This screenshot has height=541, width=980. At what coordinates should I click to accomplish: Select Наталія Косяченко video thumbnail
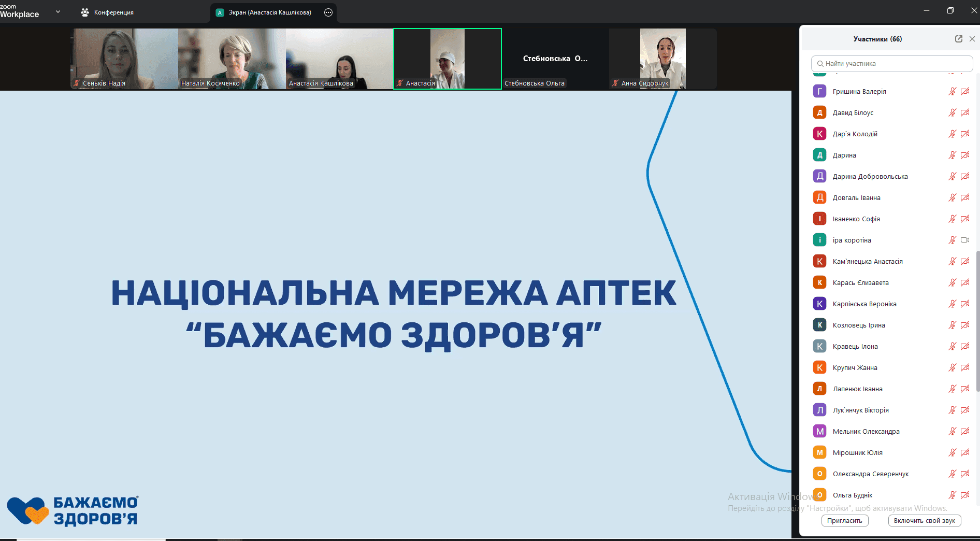tap(232, 59)
